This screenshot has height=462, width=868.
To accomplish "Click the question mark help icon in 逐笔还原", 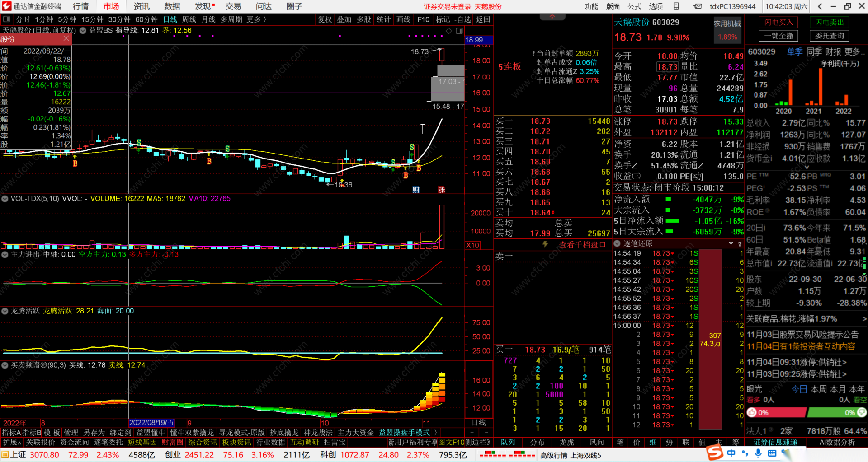I will (740, 244).
